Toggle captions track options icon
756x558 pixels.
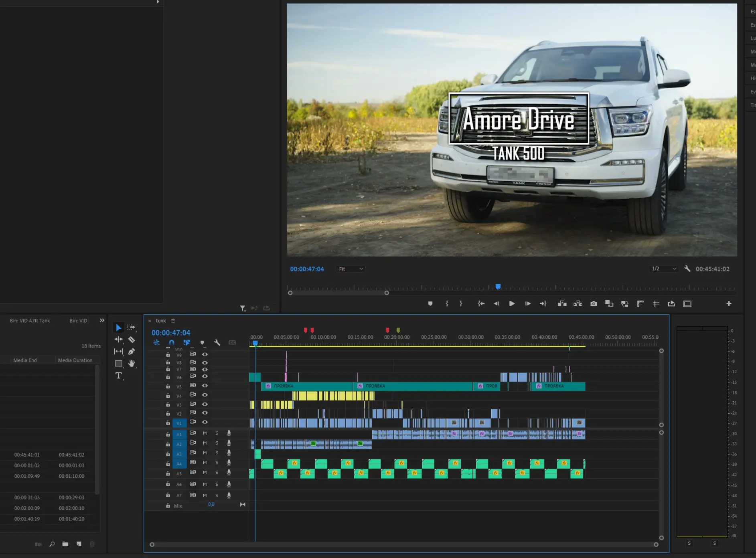(x=232, y=342)
